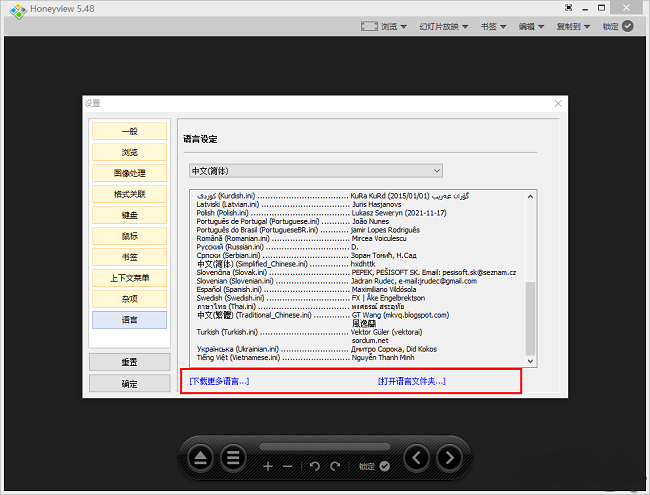Screen dimensions: 650x495
Task: Click the Romanian.ini translator row
Action: click(x=301, y=238)
